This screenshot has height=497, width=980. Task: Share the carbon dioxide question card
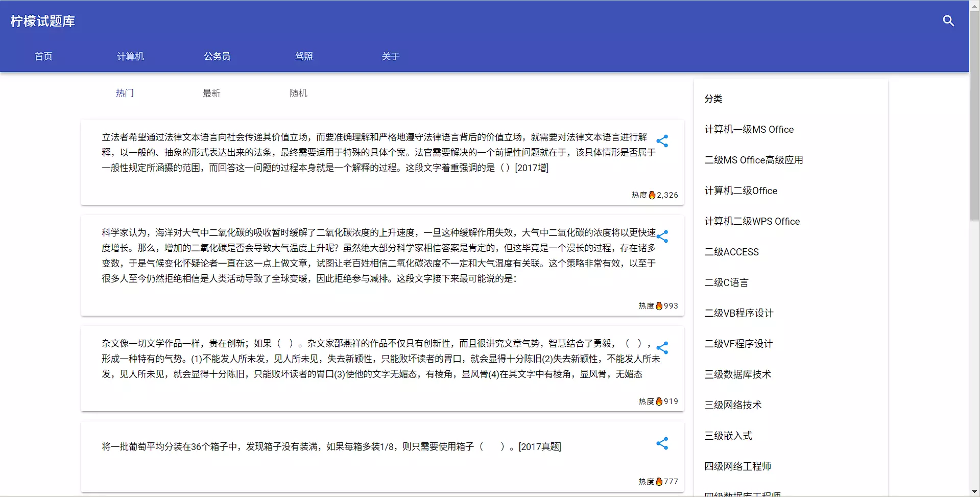click(x=662, y=236)
